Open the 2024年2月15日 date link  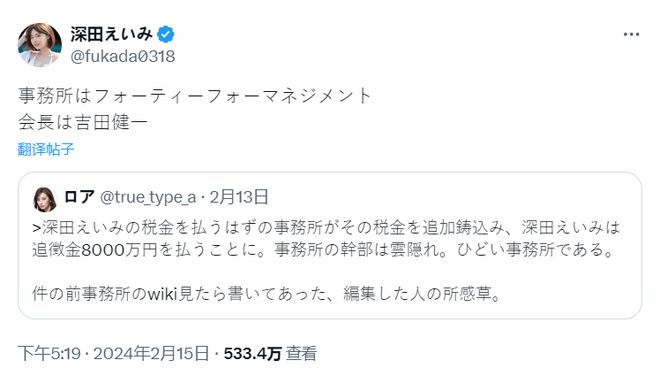click(x=151, y=353)
